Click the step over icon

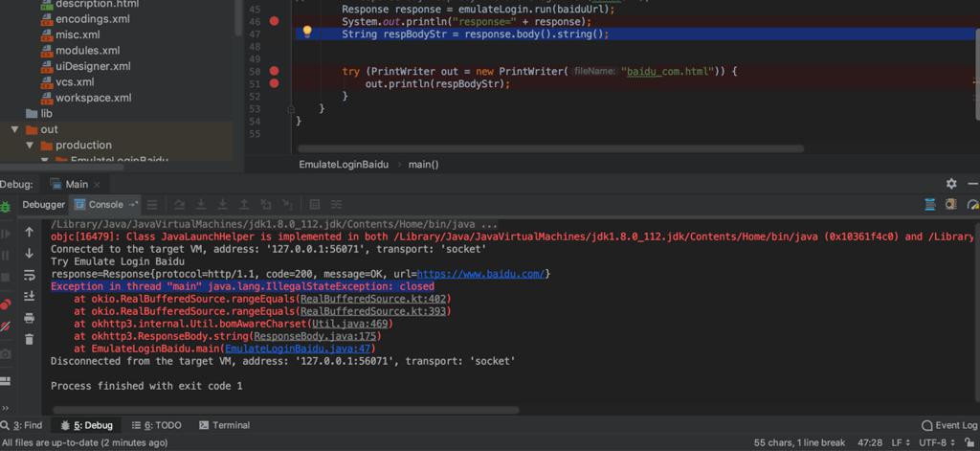(x=179, y=205)
